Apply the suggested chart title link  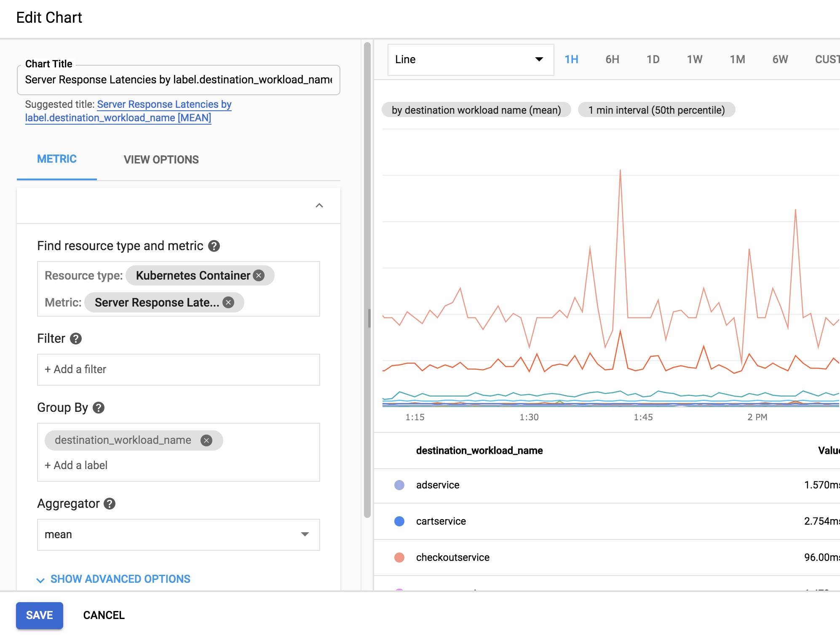(128, 111)
